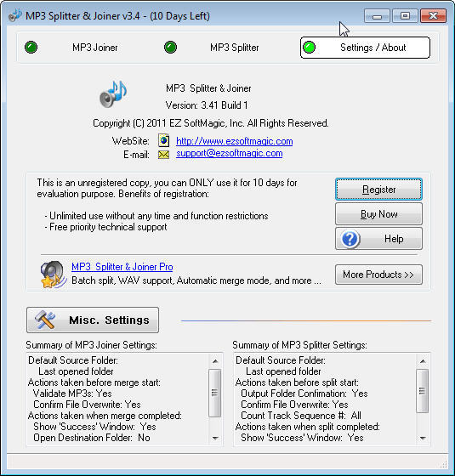This screenshot has width=455, height=476.
Task: Click the MP3 Splitter green indicator light
Action: pyautogui.click(x=170, y=48)
